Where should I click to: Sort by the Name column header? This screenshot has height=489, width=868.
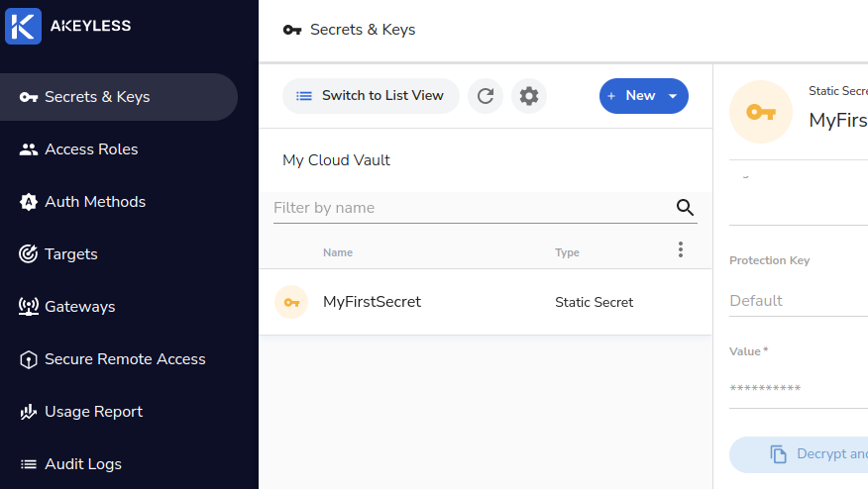[338, 252]
